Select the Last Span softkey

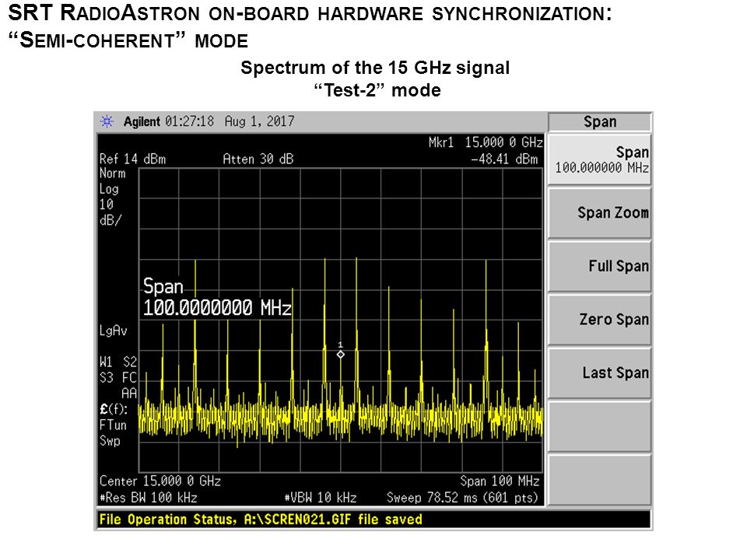pyautogui.click(x=599, y=373)
